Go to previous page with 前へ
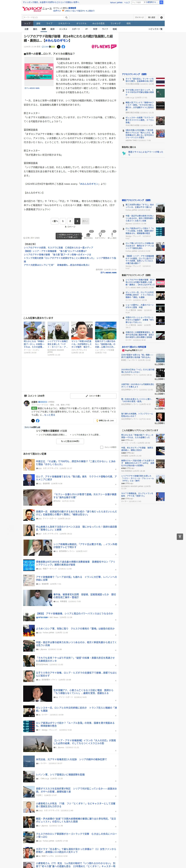This screenshot has width=186, height=868. 55,221
